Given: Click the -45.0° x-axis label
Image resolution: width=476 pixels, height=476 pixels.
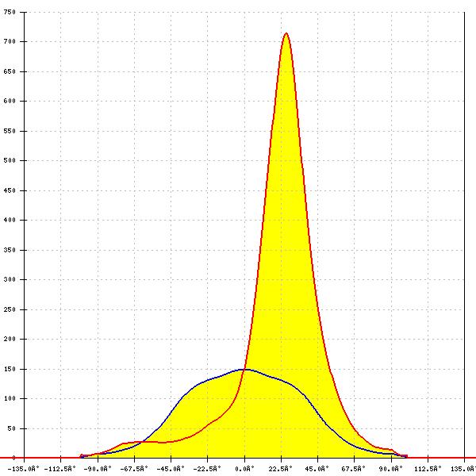Looking at the screenshot, I should (171, 469).
